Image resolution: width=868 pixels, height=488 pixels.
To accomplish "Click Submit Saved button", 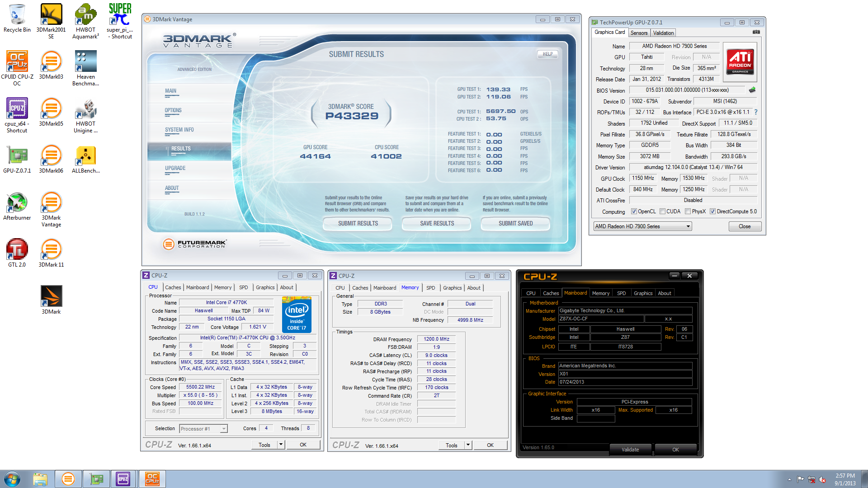I will 515,223.
